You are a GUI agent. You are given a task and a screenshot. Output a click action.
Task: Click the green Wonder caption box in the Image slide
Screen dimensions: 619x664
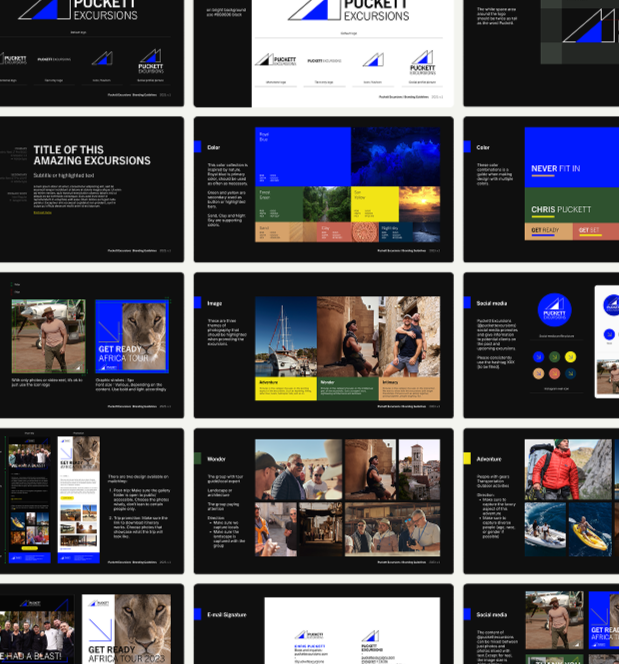coord(348,389)
